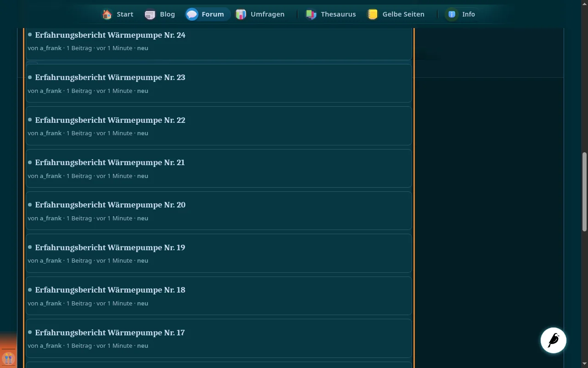Click '1 Beitrag' under thread Nr. 21
This screenshot has height=368, width=588.
(79, 176)
